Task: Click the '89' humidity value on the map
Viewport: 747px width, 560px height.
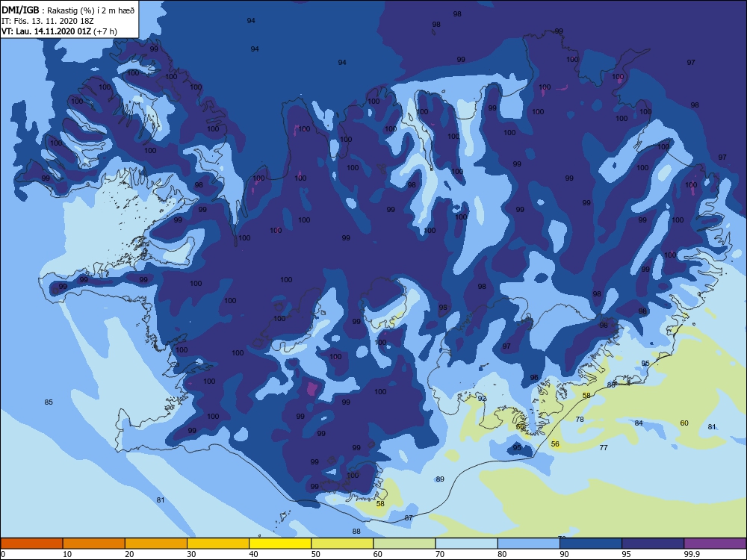Action: coord(440,479)
